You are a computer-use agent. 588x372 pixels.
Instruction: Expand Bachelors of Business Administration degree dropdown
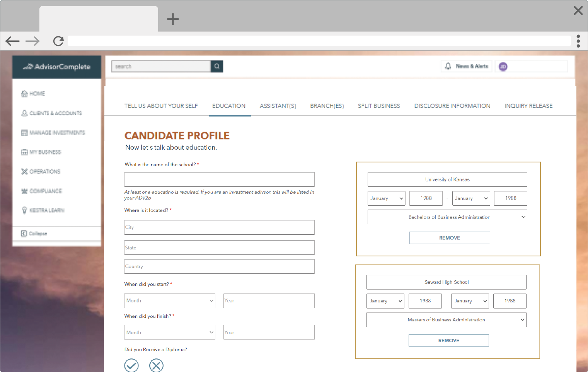point(447,217)
